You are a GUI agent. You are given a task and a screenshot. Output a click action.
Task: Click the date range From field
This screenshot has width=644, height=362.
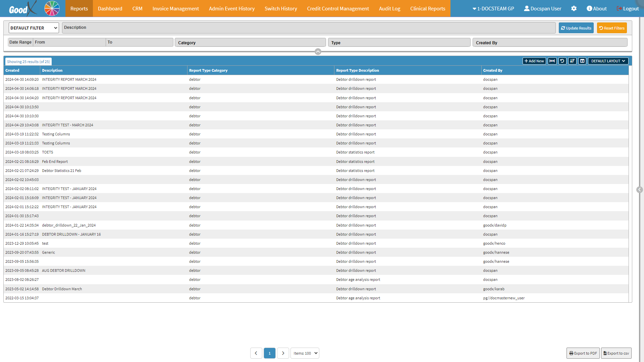click(x=69, y=42)
